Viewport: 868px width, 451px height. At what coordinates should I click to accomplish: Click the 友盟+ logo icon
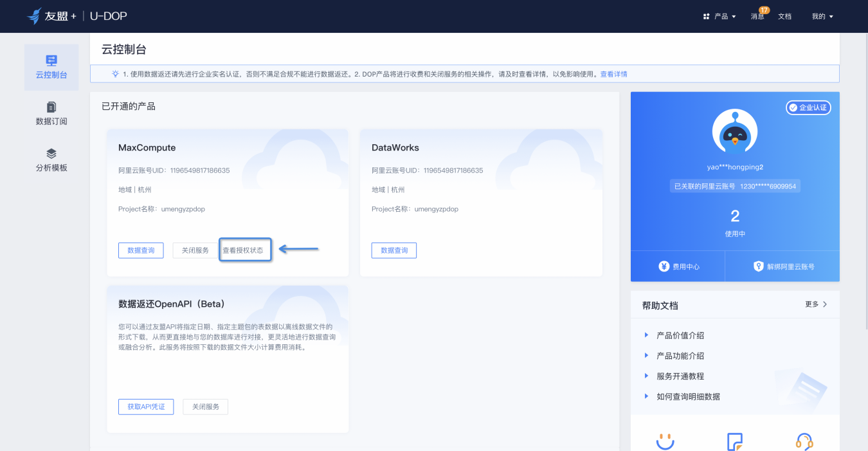[x=34, y=16]
